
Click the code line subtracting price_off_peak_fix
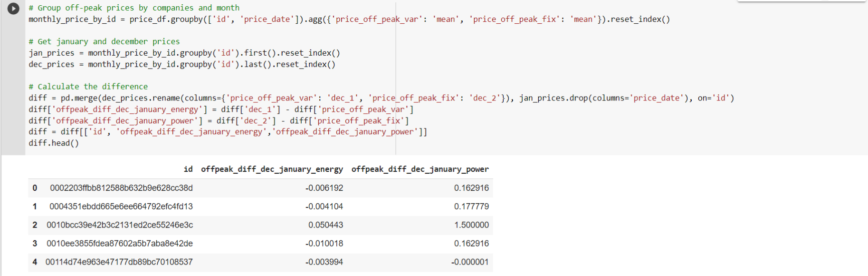click(x=219, y=121)
